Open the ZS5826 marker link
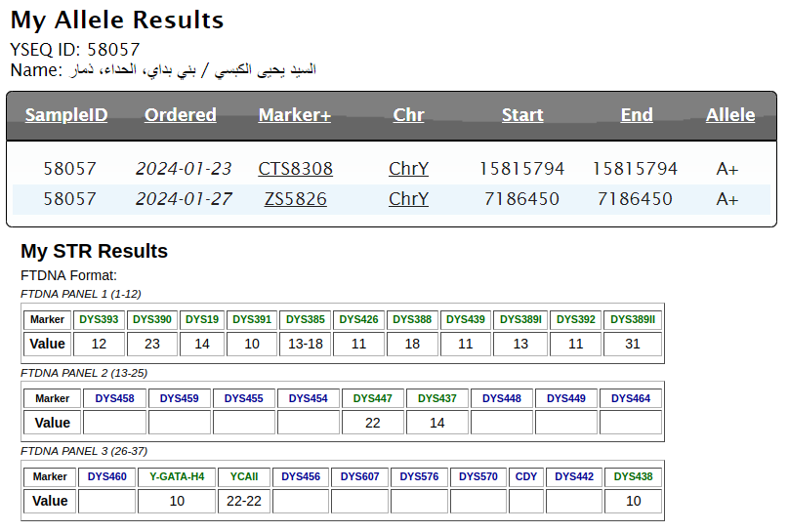 coord(295,199)
